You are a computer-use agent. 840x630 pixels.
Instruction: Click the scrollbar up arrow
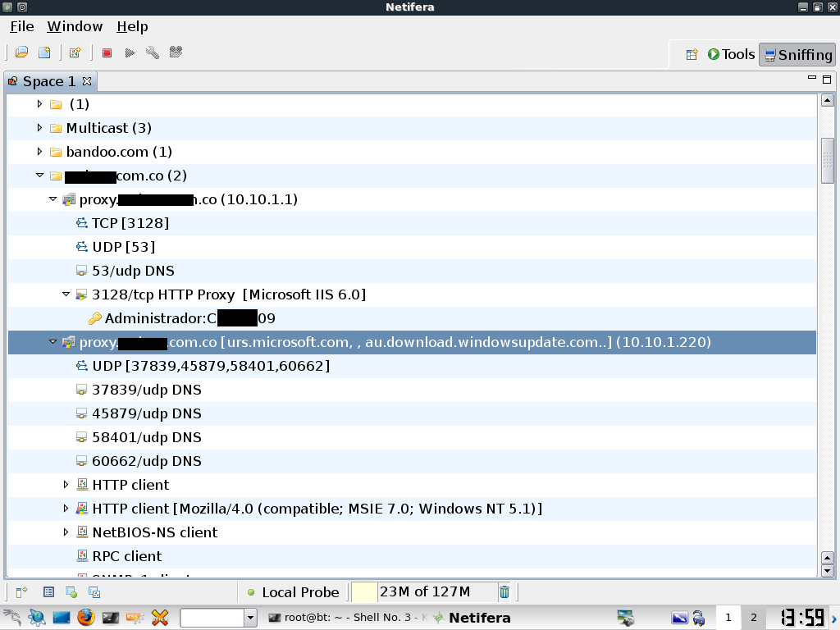[x=827, y=100]
